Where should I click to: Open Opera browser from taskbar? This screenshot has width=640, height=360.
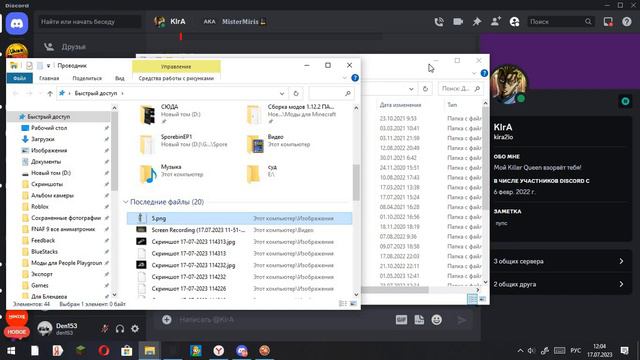[104, 351]
